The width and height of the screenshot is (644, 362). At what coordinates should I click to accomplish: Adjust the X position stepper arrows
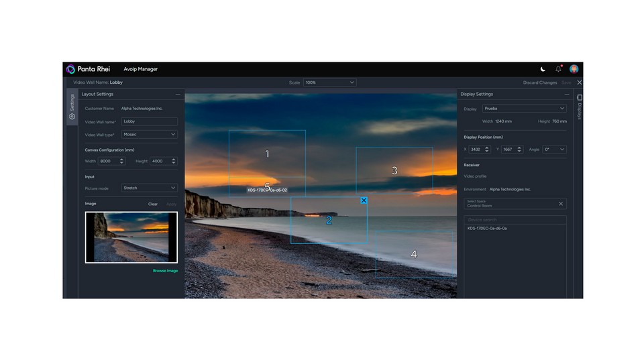coord(487,149)
